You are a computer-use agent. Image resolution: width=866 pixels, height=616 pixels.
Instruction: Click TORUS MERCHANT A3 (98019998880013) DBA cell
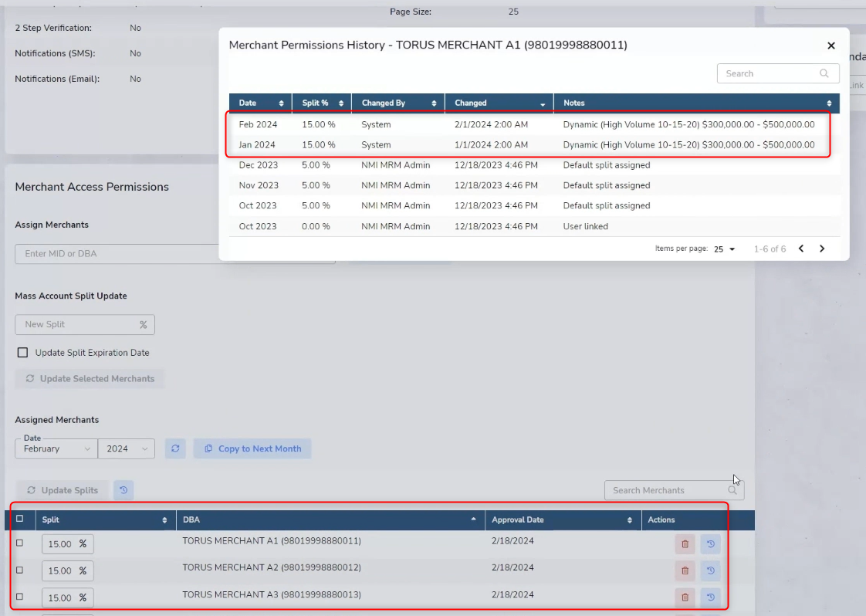(272, 594)
